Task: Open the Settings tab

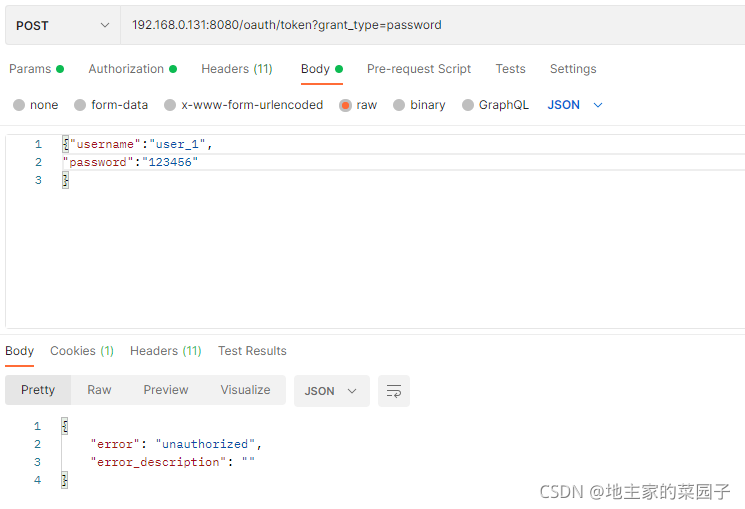Action: (x=573, y=69)
